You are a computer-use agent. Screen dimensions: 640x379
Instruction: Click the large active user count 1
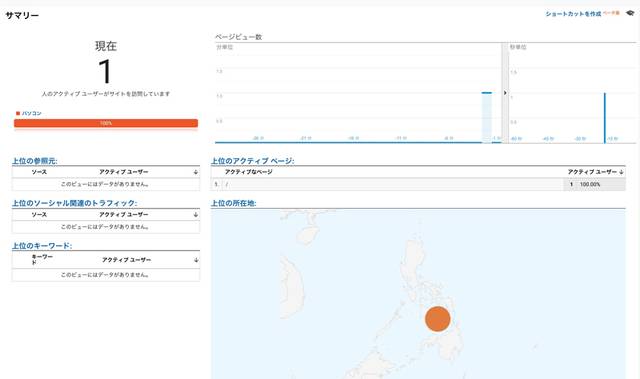pyautogui.click(x=105, y=71)
